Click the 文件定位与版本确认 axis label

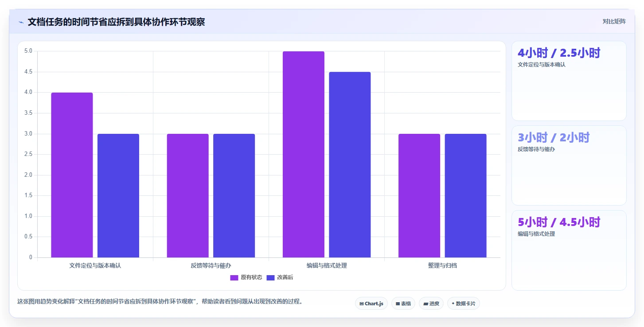pyautogui.click(x=95, y=266)
